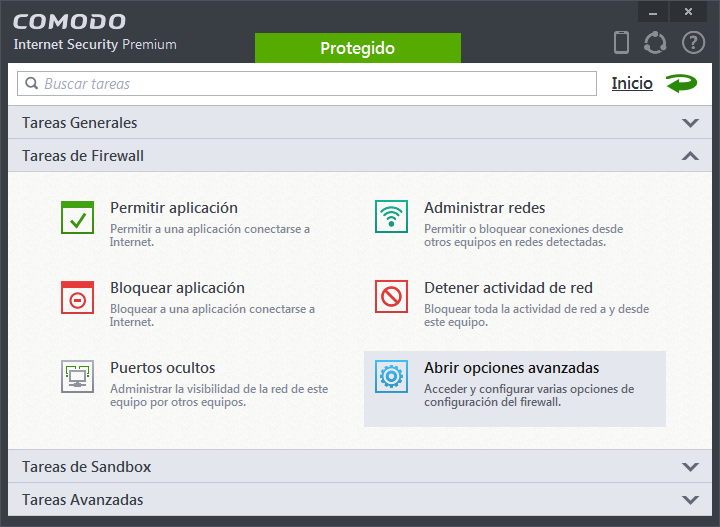Viewport: 720px width, 527px height.
Task: Open the Tareas de Sandbox section header
Action: [360, 466]
